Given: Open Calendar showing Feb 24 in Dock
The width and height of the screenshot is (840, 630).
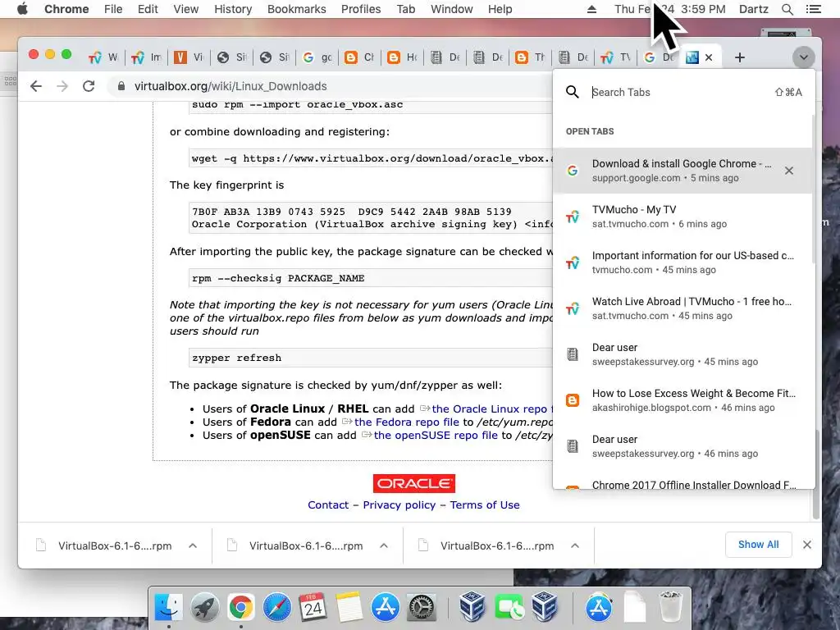Looking at the screenshot, I should point(313,607).
